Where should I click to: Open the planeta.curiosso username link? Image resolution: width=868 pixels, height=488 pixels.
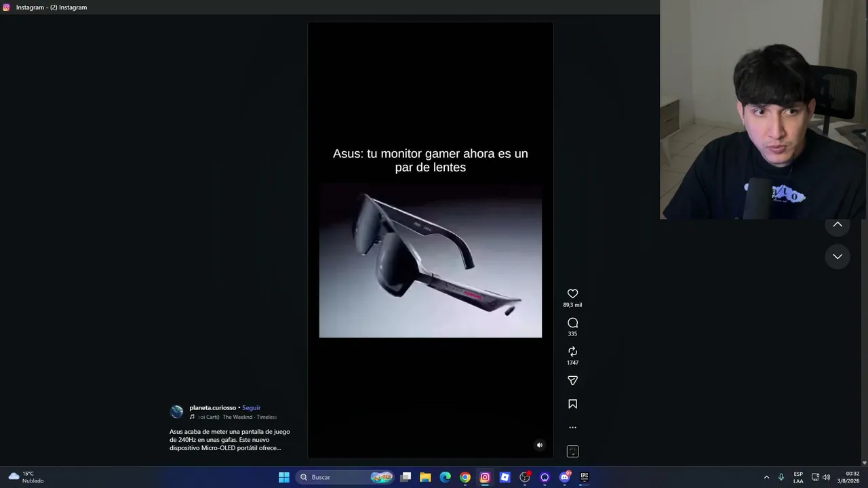[213, 408]
